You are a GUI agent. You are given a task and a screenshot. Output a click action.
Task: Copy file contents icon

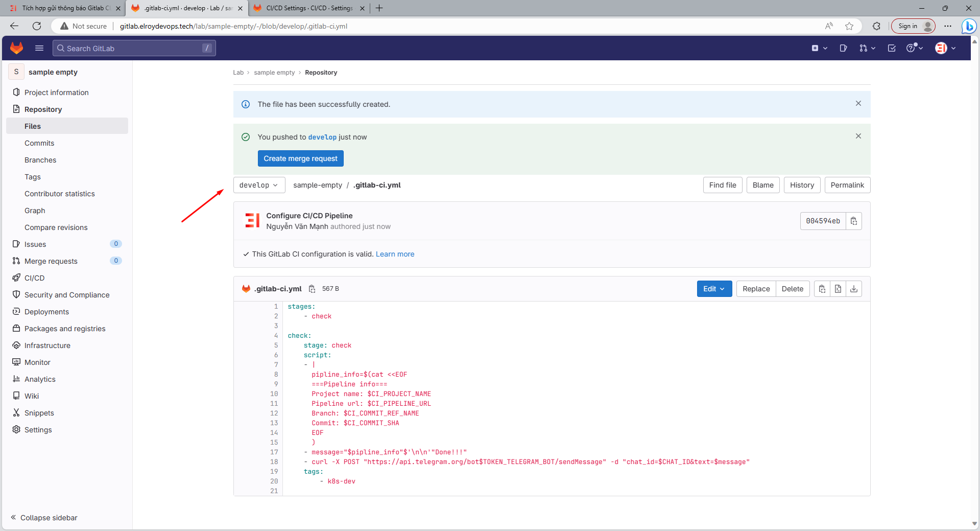pos(822,289)
